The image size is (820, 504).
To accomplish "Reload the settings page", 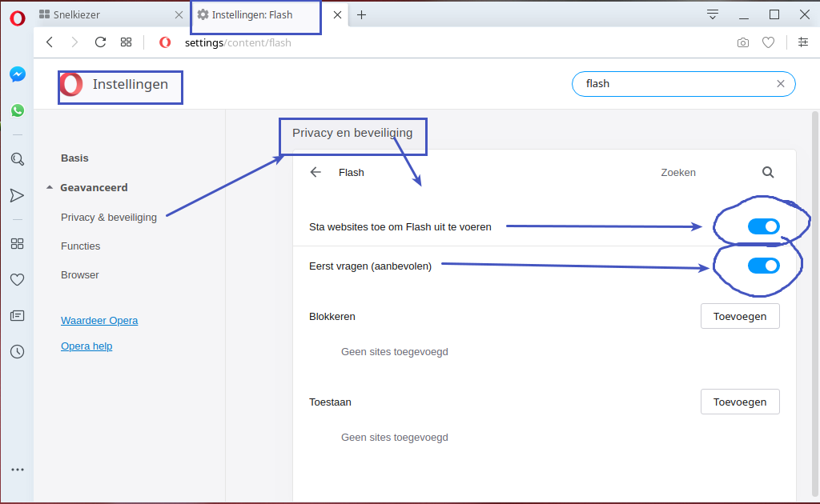I will 100,42.
